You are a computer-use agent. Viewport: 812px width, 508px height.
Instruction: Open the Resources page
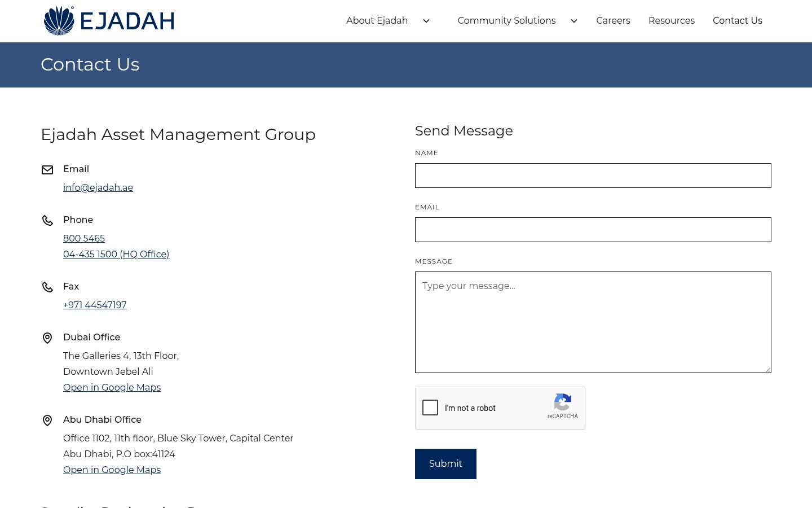pyautogui.click(x=672, y=20)
